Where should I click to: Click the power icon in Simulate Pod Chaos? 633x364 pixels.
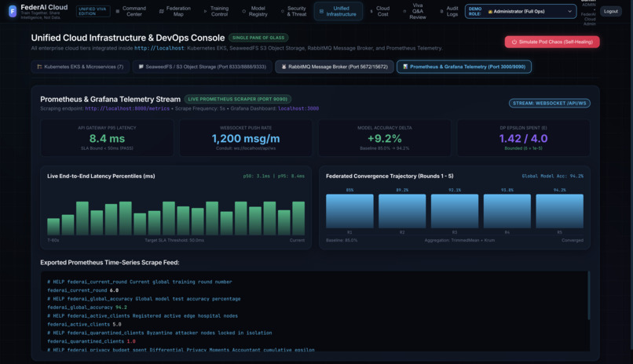point(514,42)
